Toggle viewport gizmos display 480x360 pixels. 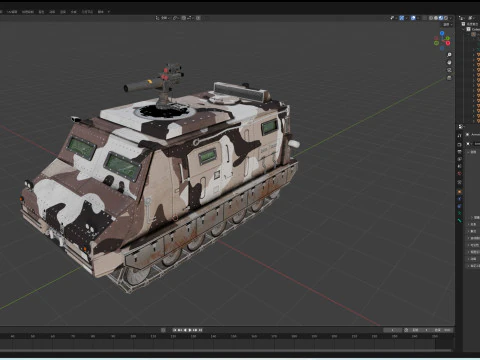click(x=402, y=18)
